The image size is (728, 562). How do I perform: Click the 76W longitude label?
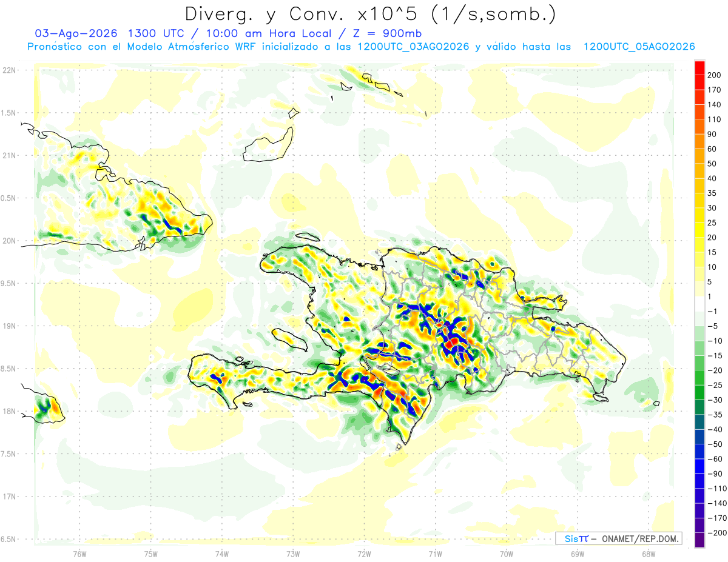pos(79,553)
